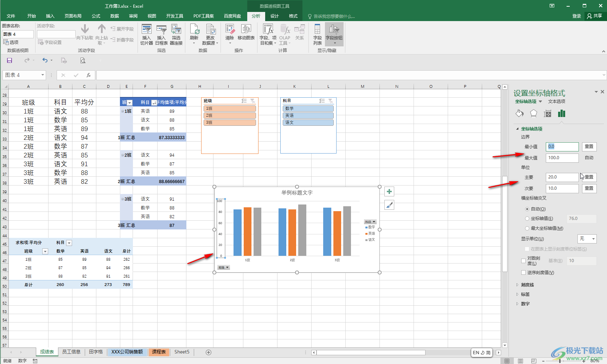Click the vertical scrollbar of the sheet
This screenshot has width=607, height=364.
tap(505, 224)
